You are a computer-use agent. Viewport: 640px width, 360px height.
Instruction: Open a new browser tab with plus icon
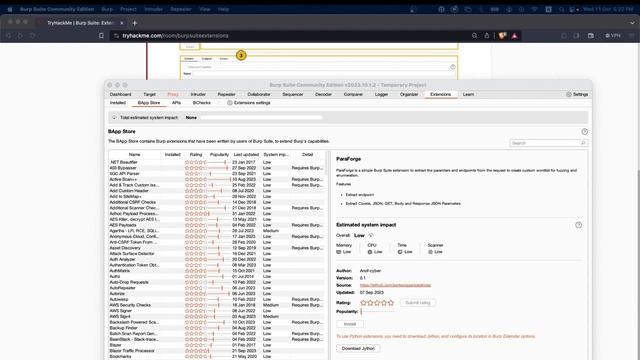point(135,23)
